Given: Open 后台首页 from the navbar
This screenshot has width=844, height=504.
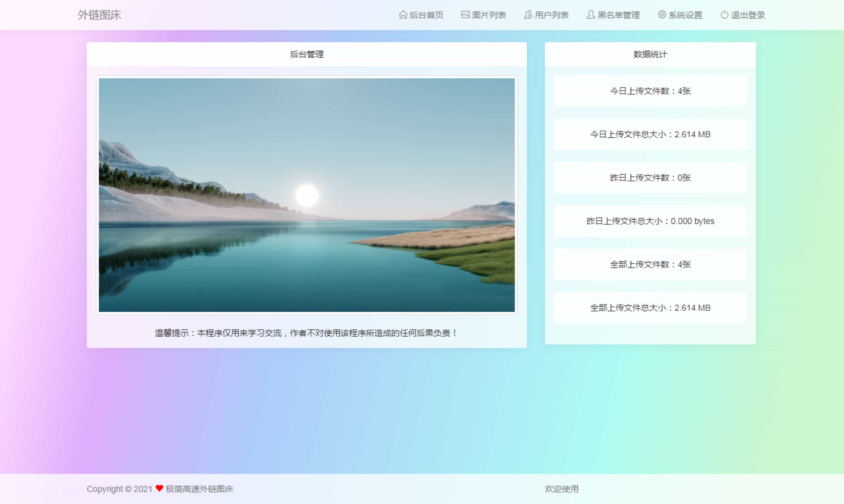Looking at the screenshot, I should pos(426,15).
